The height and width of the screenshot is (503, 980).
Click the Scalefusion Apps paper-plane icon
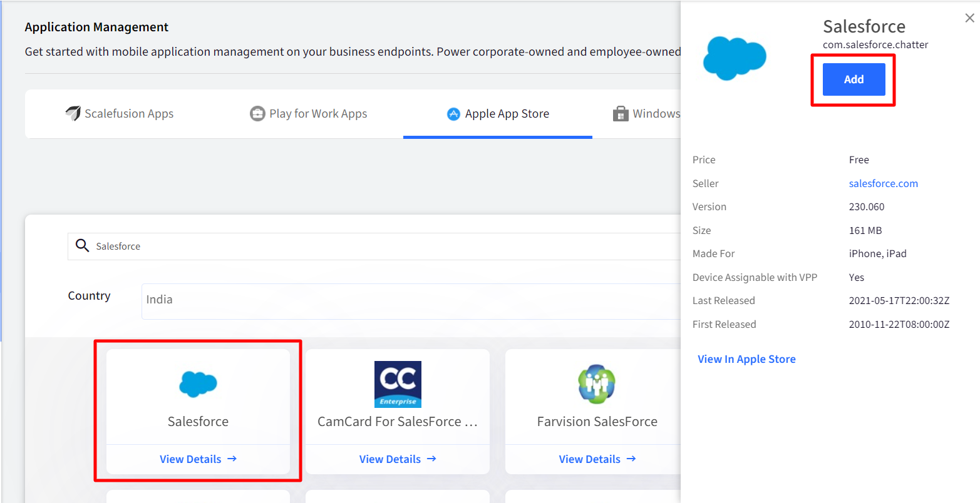(x=73, y=114)
